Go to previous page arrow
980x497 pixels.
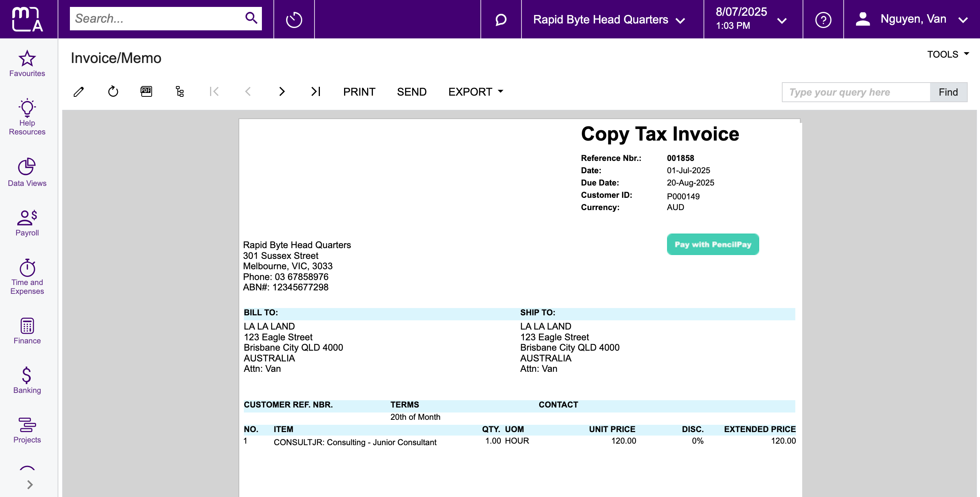(248, 91)
